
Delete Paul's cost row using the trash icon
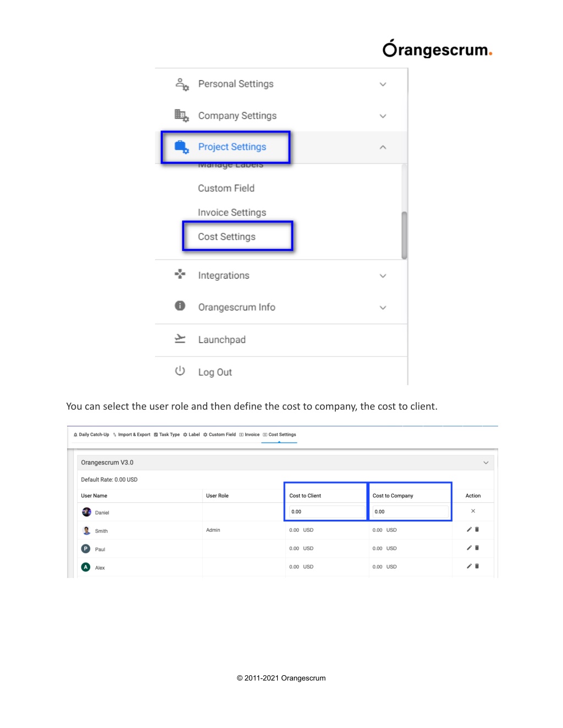[x=477, y=548]
